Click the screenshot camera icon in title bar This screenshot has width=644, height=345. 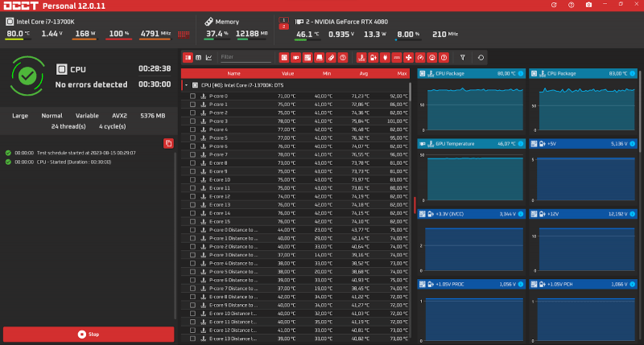[x=589, y=6]
